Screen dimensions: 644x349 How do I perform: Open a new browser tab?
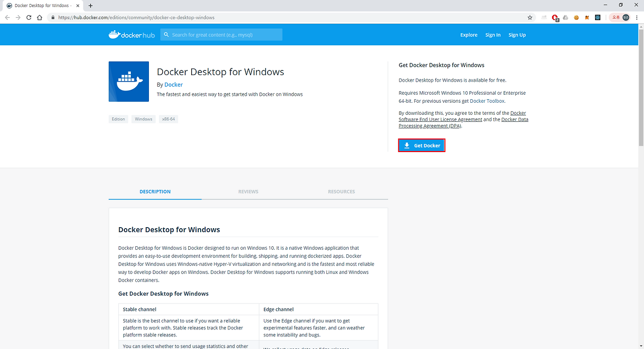[x=90, y=6]
